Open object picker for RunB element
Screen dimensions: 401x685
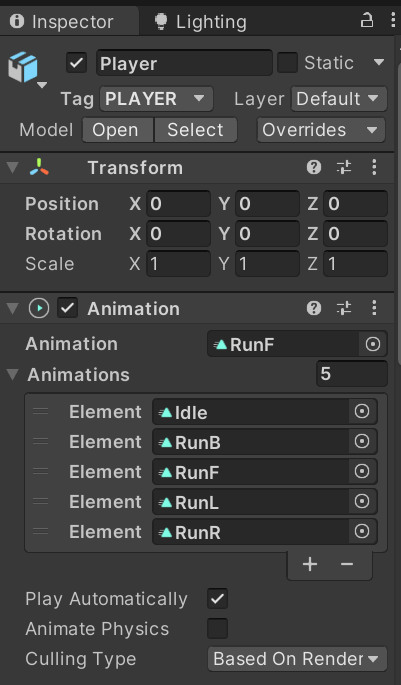362,442
